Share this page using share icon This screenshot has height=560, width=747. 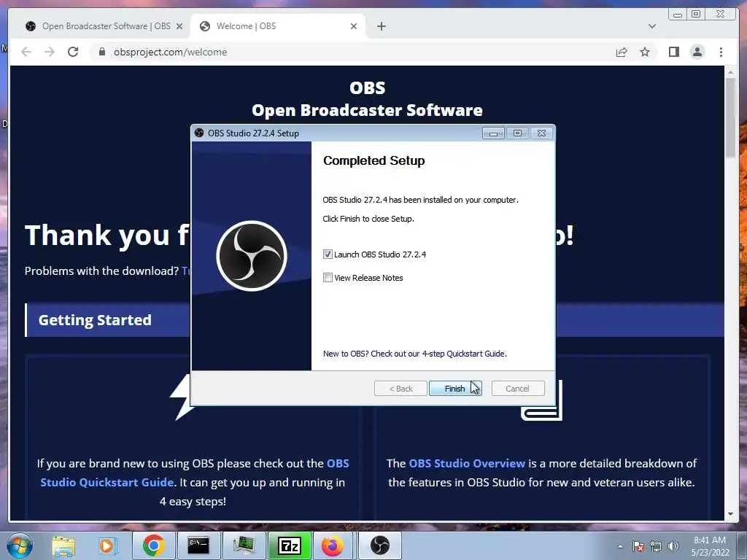tap(622, 52)
